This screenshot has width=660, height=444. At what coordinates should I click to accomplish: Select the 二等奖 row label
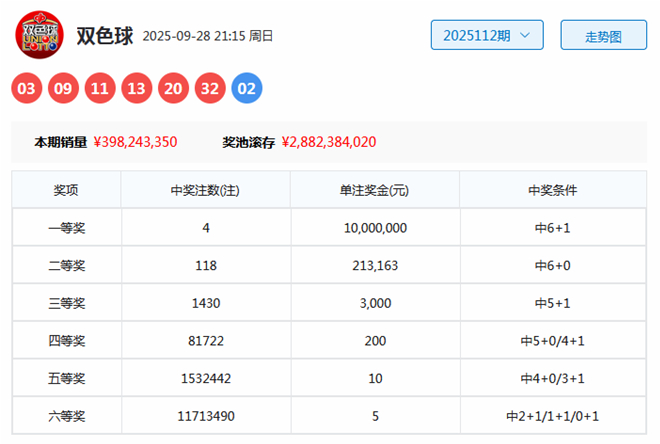[66, 265]
